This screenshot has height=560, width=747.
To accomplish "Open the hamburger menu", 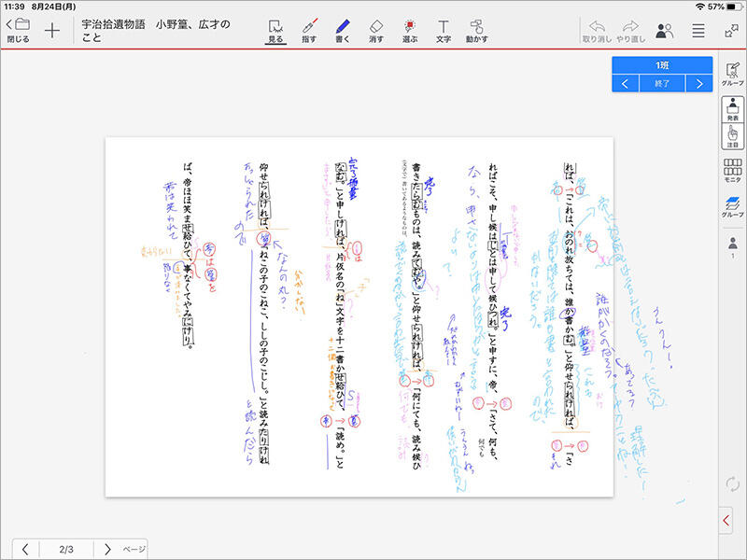I will pos(697,29).
